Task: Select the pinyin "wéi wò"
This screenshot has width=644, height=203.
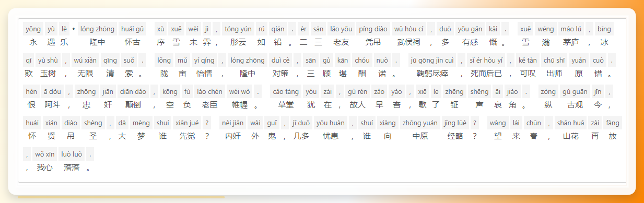Action: [x=239, y=92]
